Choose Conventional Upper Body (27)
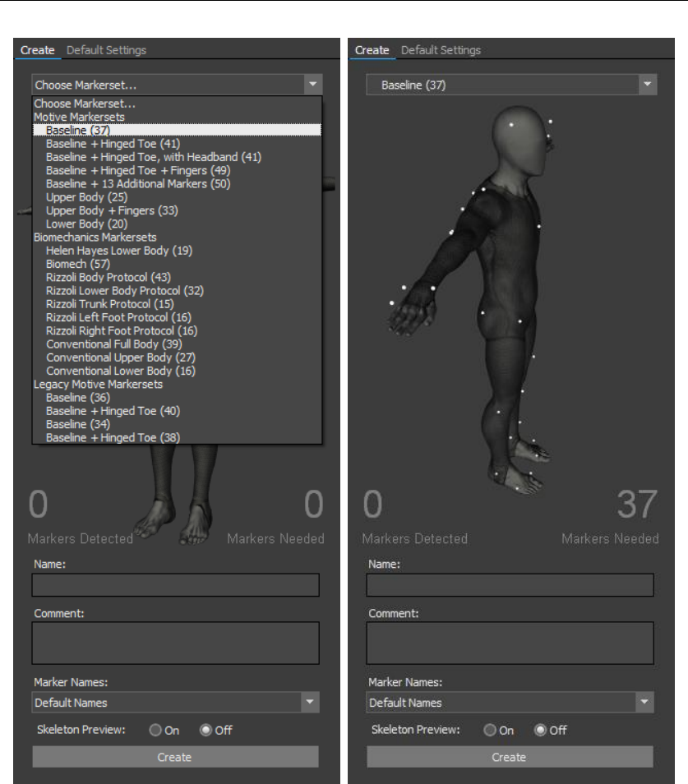 click(121, 357)
